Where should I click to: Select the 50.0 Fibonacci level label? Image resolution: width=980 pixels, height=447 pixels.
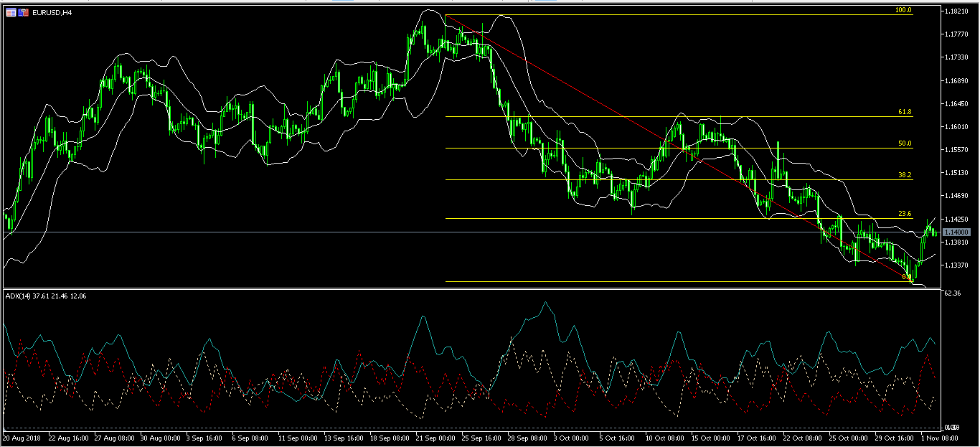point(905,143)
